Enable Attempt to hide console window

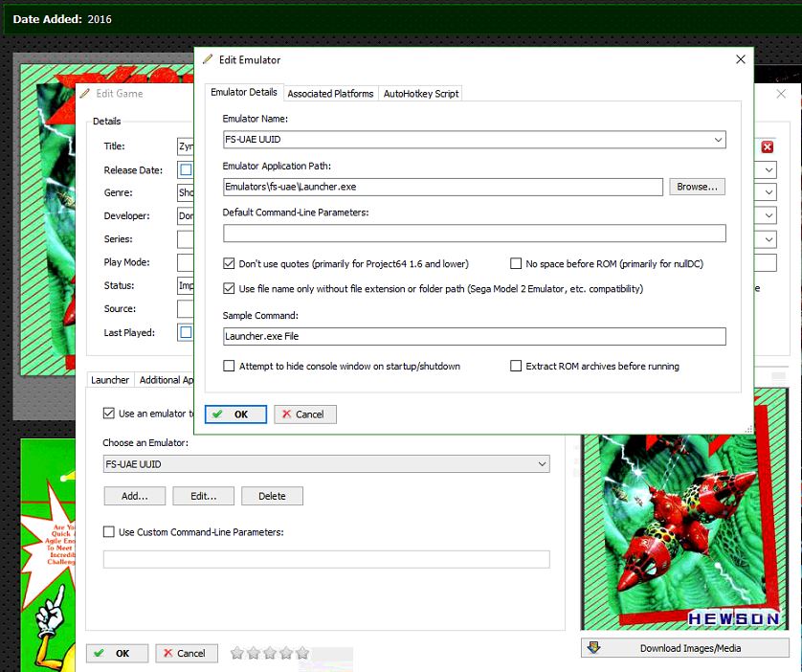[x=229, y=367]
